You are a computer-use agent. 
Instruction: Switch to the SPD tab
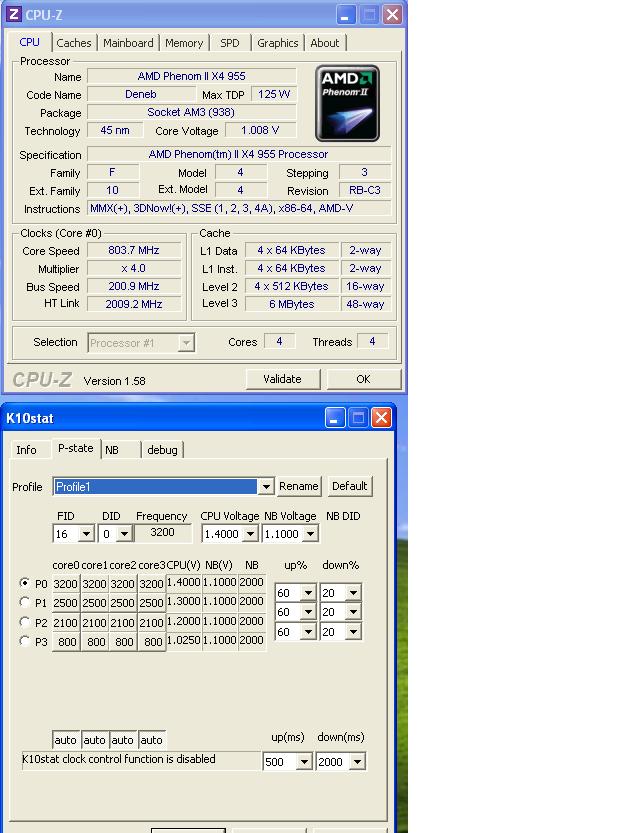click(x=229, y=43)
